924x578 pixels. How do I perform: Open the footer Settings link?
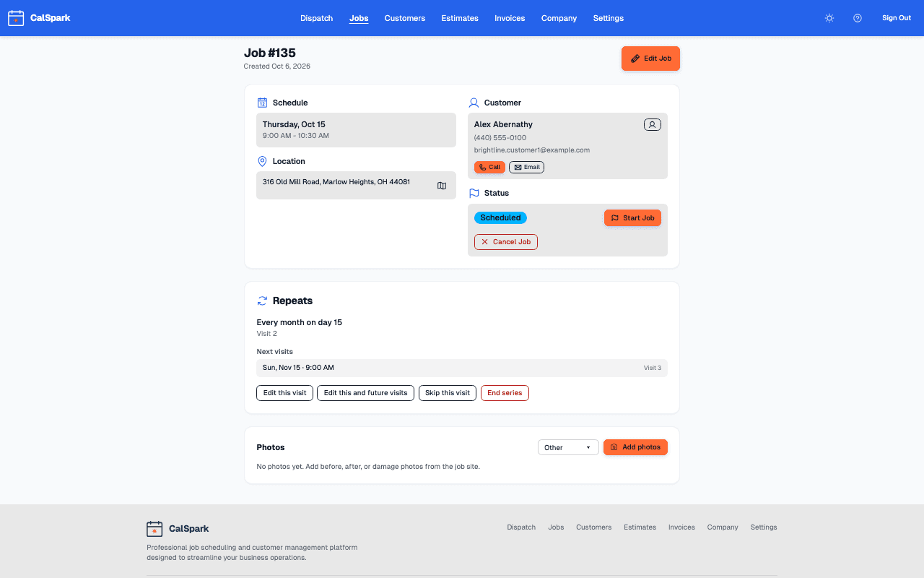[764, 527]
